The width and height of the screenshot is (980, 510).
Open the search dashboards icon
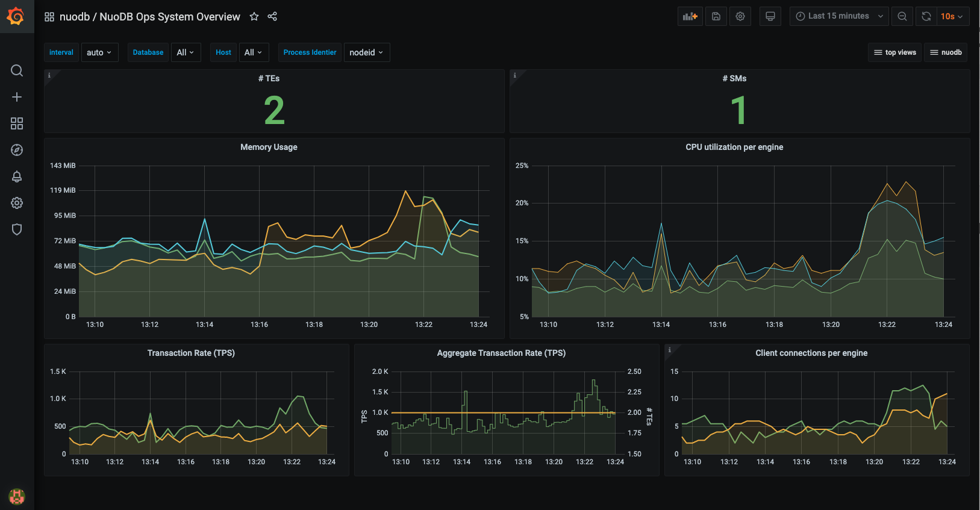17,70
